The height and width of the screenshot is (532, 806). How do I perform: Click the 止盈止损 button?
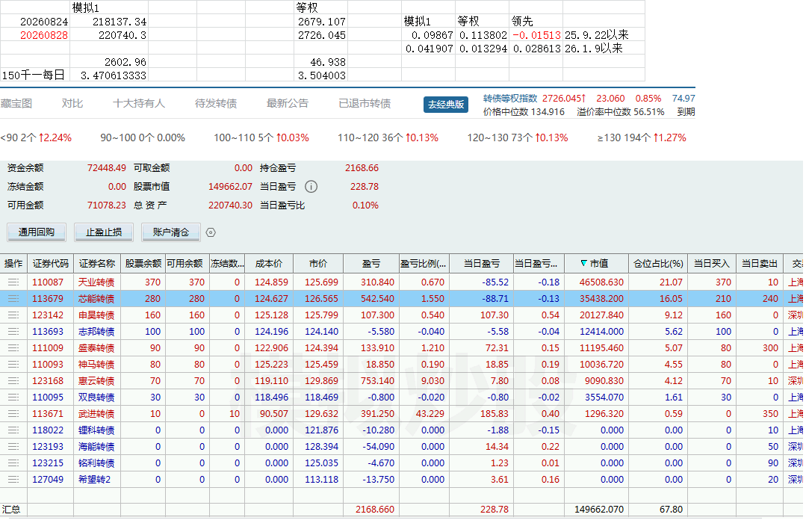point(104,232)
